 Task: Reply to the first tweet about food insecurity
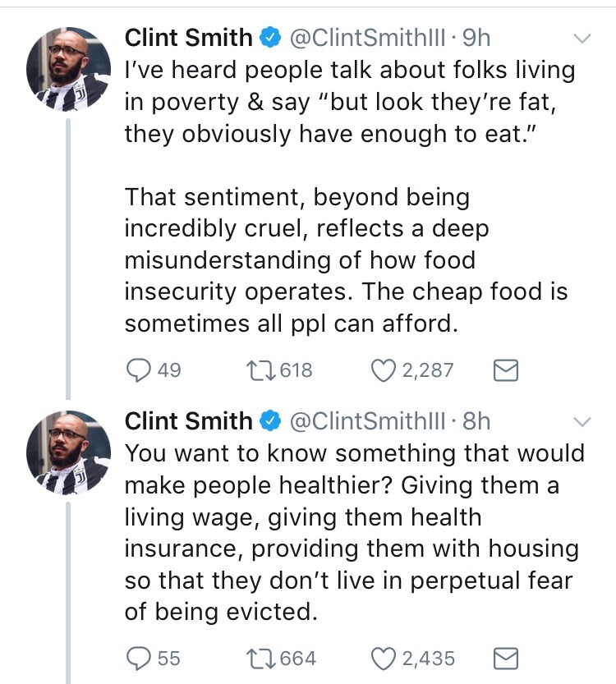[137, 371]
